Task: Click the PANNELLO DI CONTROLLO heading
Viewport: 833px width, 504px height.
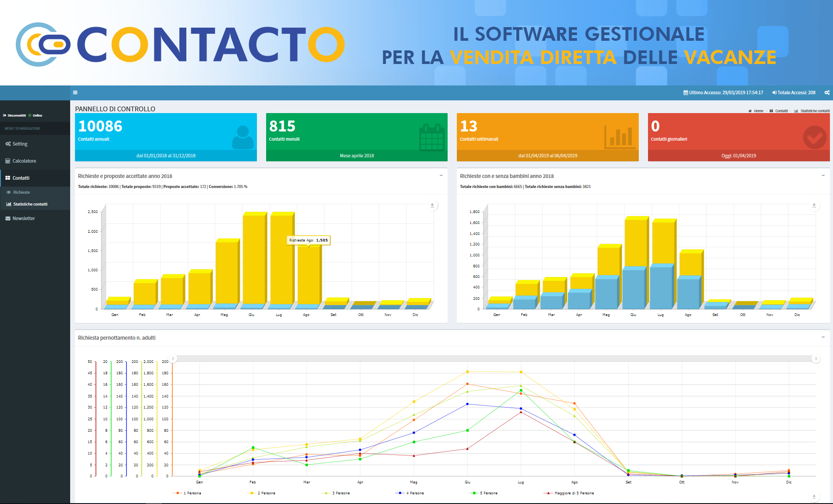Action: [x=115, y=109]
